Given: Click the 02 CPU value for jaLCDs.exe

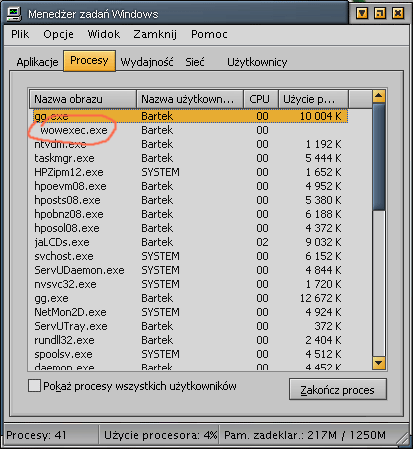Looking at the screenshot, I should [262, 242].
